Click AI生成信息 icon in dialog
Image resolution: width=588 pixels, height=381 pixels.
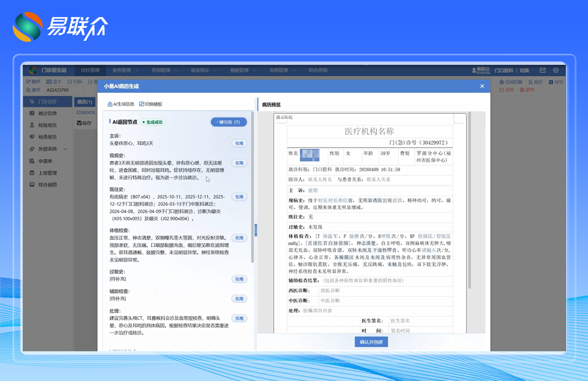(x=110, y=104)
